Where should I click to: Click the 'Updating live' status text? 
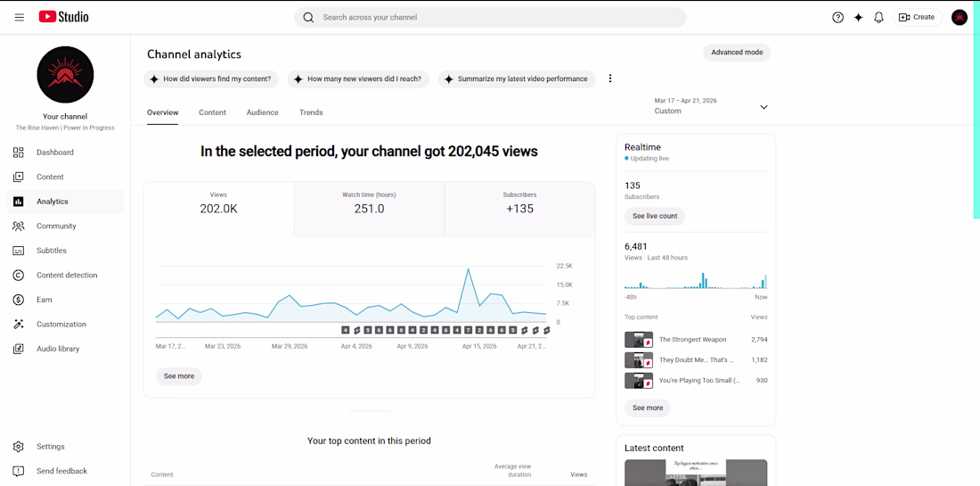[649, 159]
